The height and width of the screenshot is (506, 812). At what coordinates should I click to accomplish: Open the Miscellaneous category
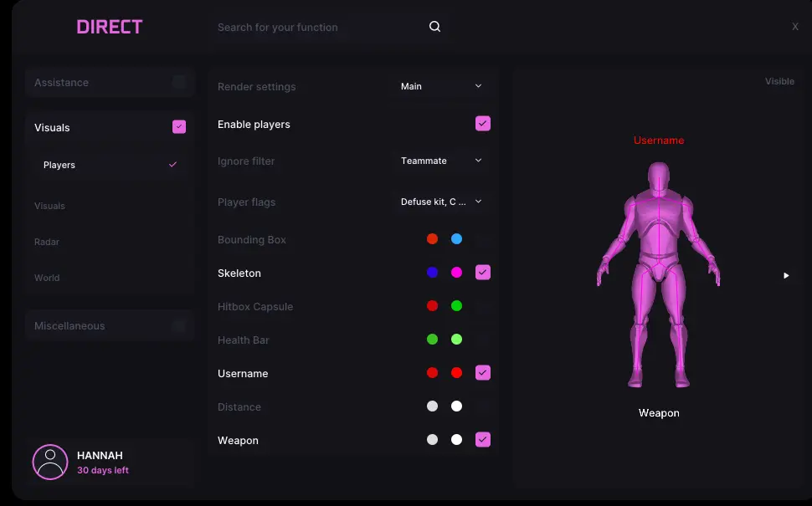pos(69,326)
